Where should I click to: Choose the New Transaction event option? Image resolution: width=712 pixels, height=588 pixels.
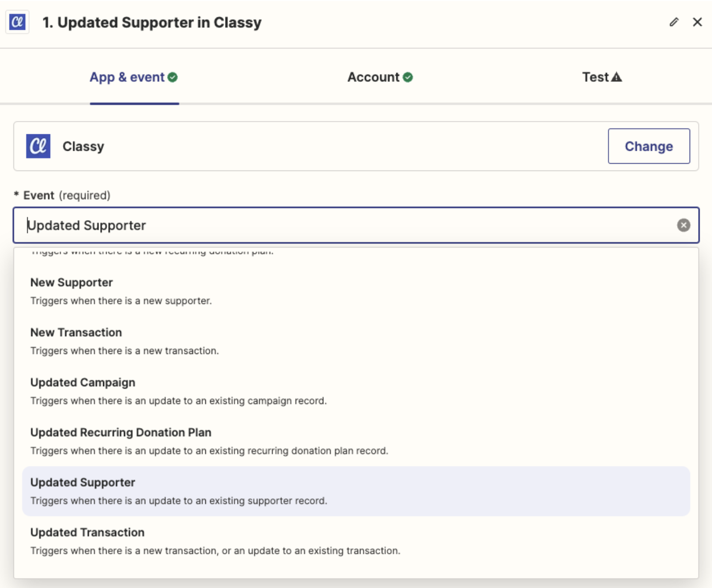coord(356,342)
